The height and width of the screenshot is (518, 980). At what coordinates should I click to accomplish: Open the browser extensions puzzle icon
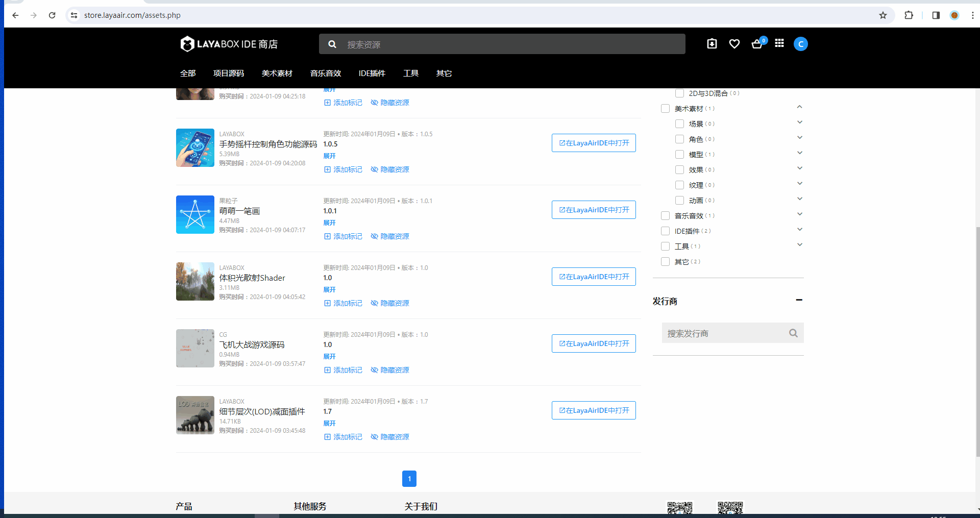point(909,15)
